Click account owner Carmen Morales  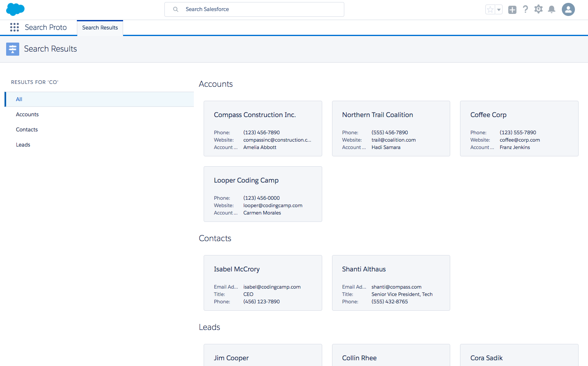tap(262, 213)
